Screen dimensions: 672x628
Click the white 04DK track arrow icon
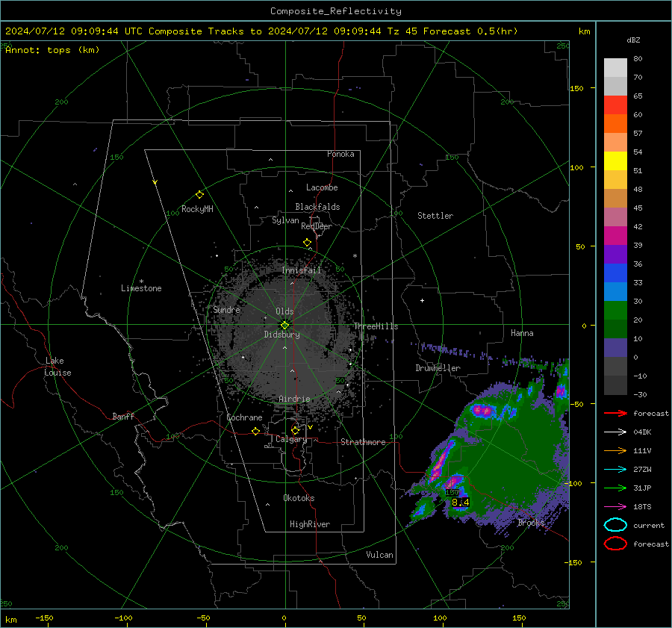[x=615, y=432]
